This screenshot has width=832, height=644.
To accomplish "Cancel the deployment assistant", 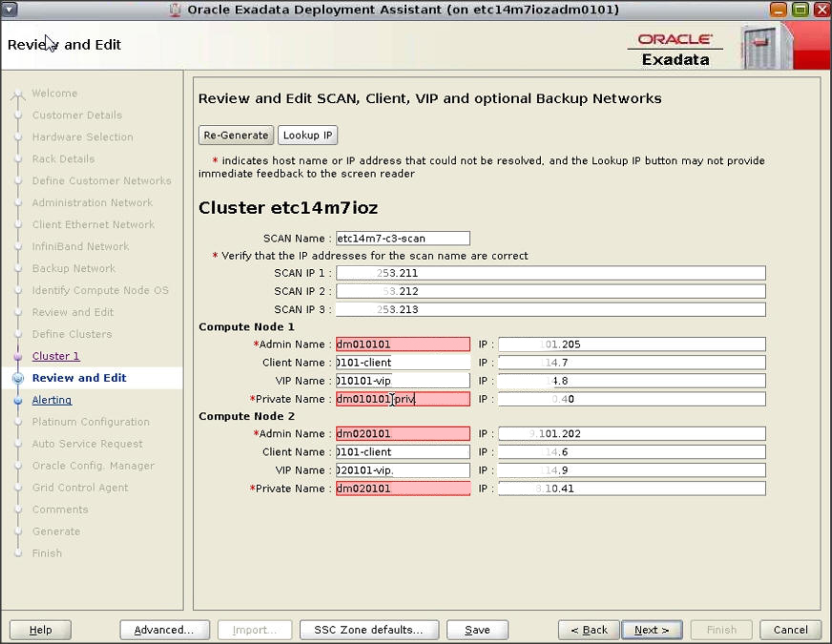I will [791, 630].
